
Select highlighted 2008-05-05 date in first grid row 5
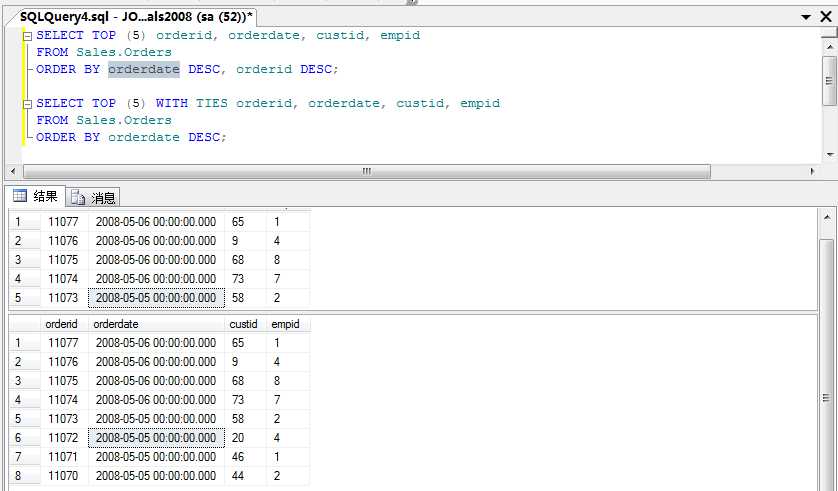157,298
